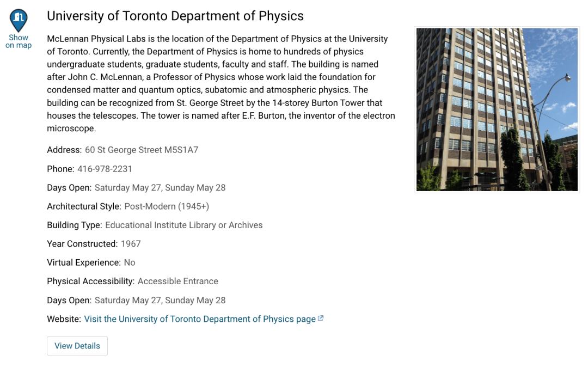Click the year constructed value 1967
Image resolution: width=588 pixels, height=367 pixels.
[131, 244]
